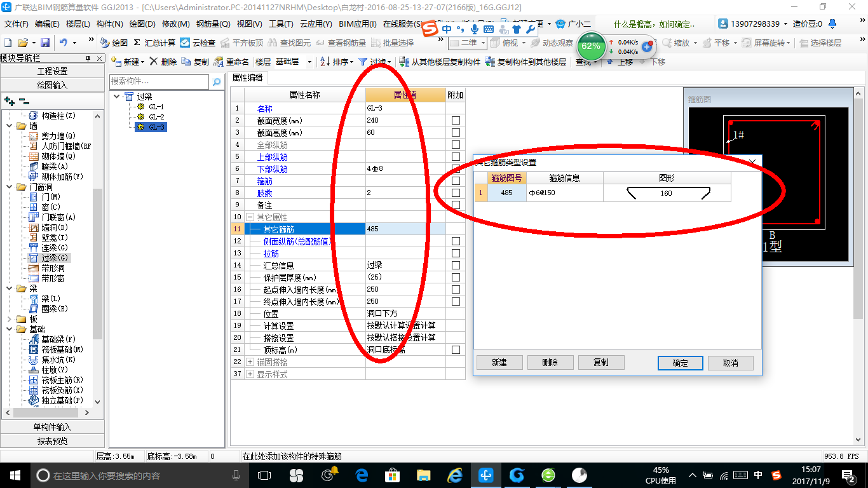Screen dimensions: 868x488
Task: Expand the 板 folder in navigator
Action: (10, 319)
